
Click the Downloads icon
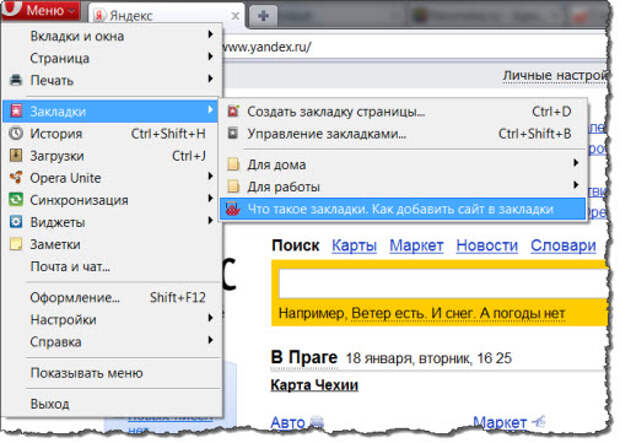[16, 155]
